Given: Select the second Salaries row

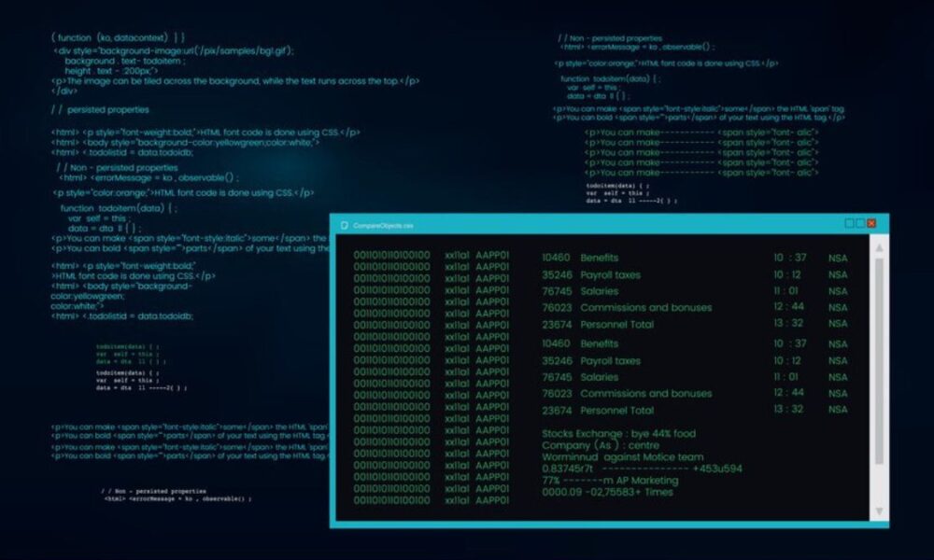Looking at the screenshot, I should [599, 377].
